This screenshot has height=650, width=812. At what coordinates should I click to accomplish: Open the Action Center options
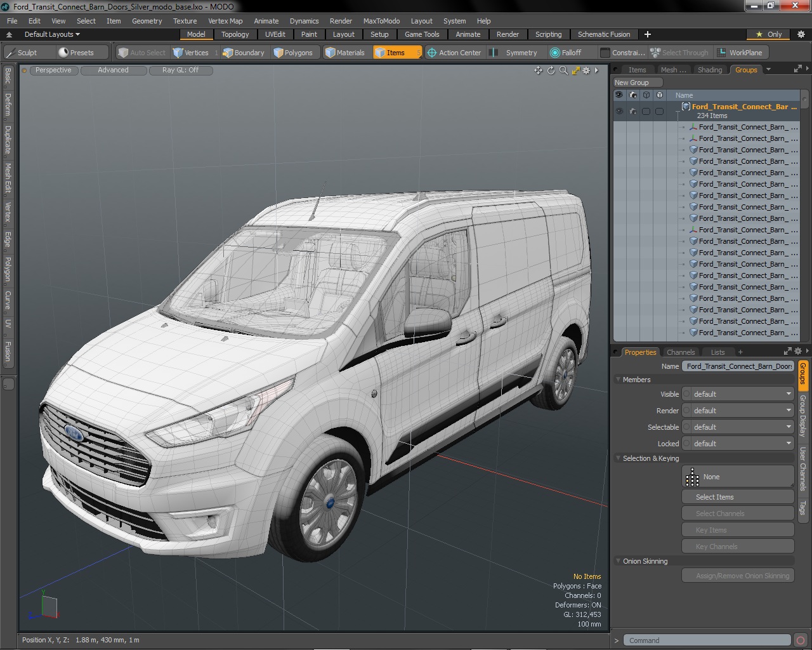(454, 53)
